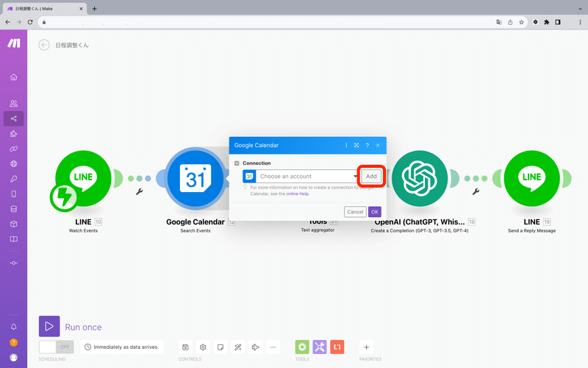Select the 日程調整くん browser tab

click(x=45, y=9)
